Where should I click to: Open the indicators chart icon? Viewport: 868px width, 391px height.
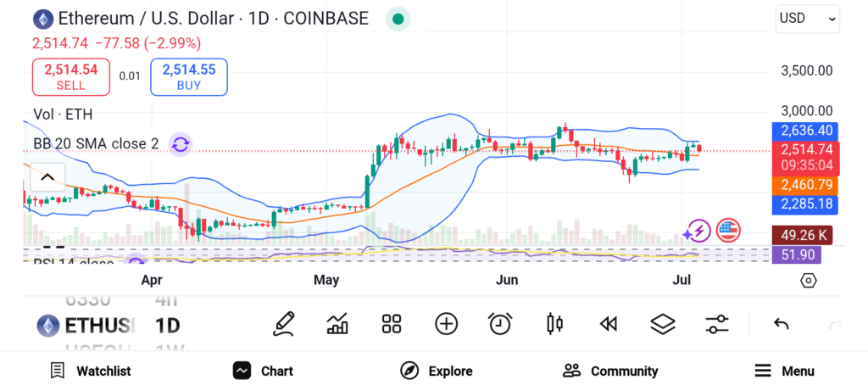point(338,323)
